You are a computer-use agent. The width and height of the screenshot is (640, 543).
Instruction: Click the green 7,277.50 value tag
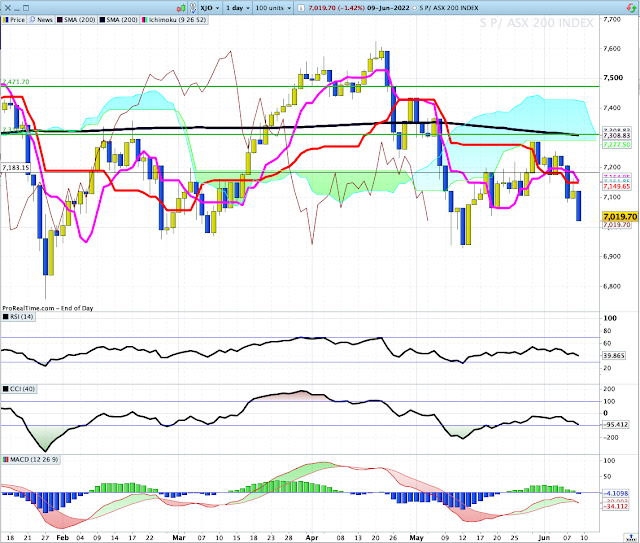coord(617,145)
